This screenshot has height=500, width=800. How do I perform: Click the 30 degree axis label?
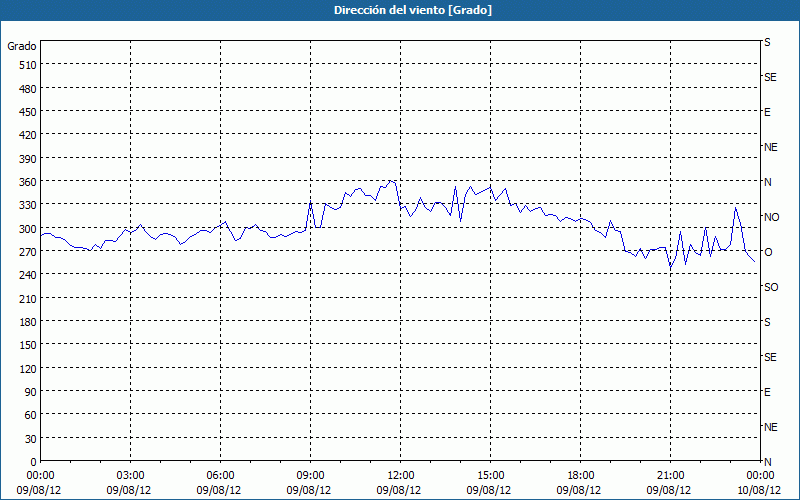coord(31,439)
